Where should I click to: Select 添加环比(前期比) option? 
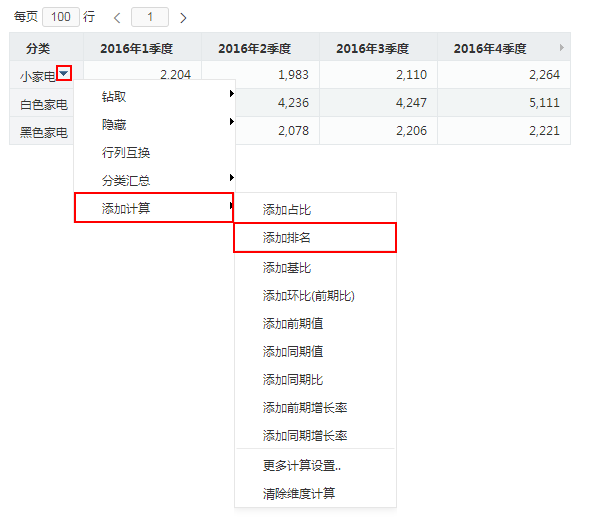[x=315, y=295]
